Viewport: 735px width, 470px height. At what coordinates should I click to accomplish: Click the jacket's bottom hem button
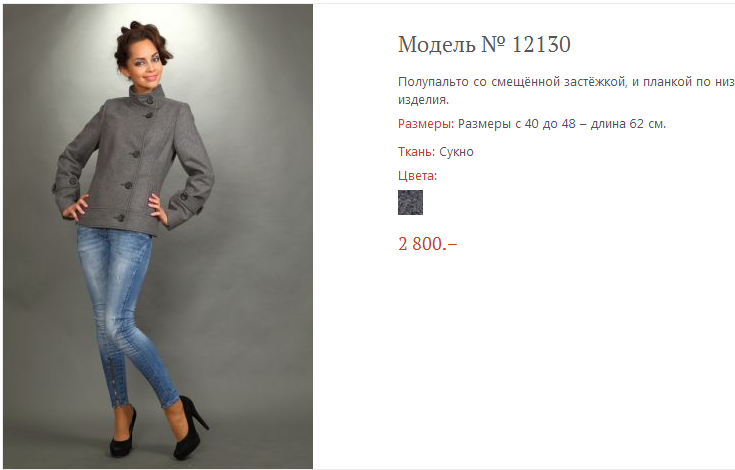[120, 217]
